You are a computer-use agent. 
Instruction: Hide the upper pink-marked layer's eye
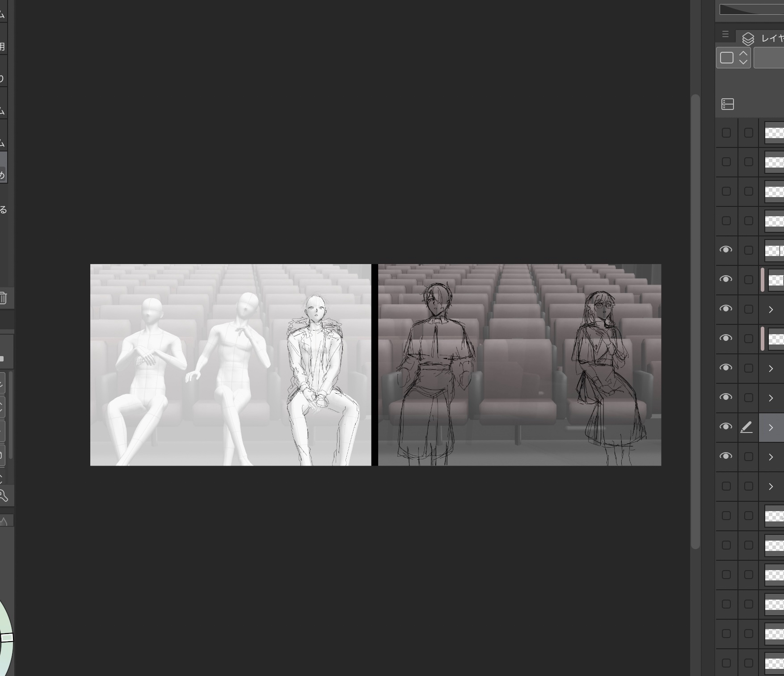point(726,279)
